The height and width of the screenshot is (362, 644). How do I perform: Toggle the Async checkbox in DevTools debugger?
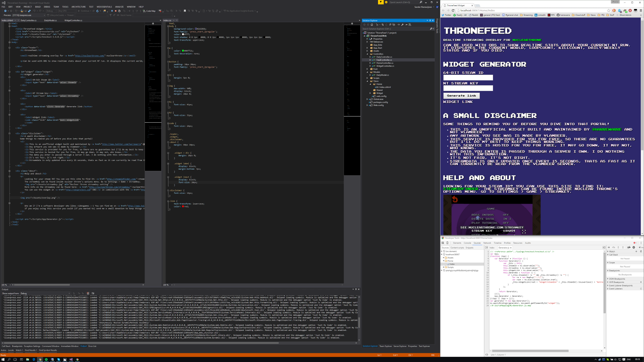tap(640, 247)
